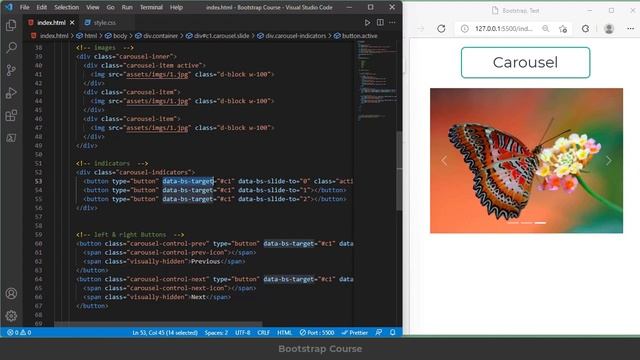Add page to favorites star icon
The image size is (640, 360).
(563, 29)
